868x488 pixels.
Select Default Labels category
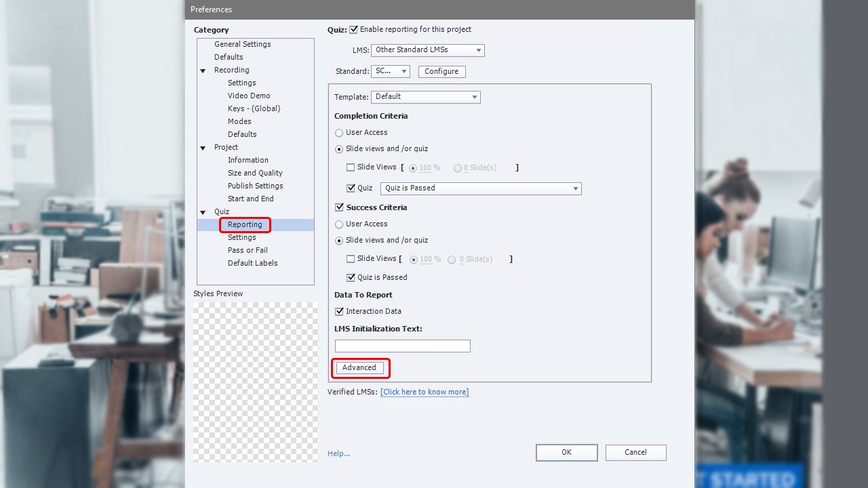click(x=253, y=263)
